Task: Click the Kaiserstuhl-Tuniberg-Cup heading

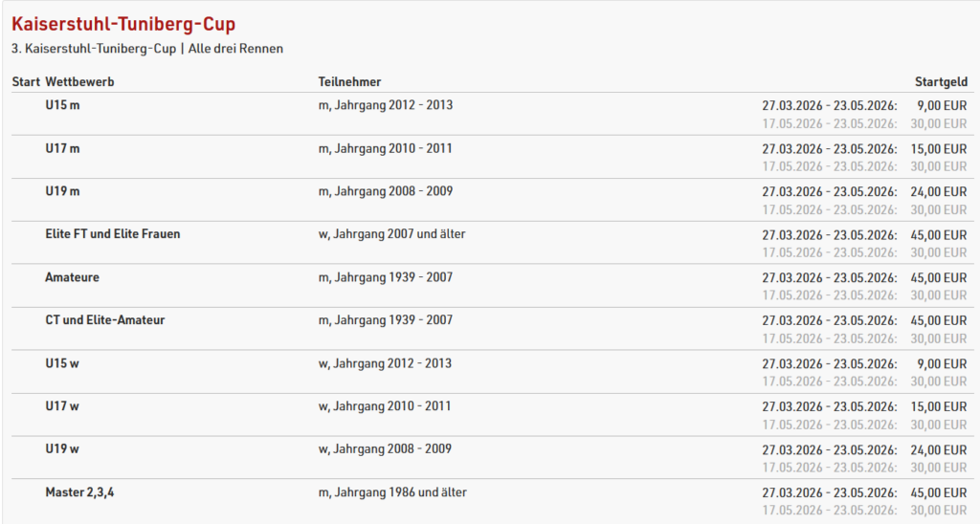Action: coord(123,24)
